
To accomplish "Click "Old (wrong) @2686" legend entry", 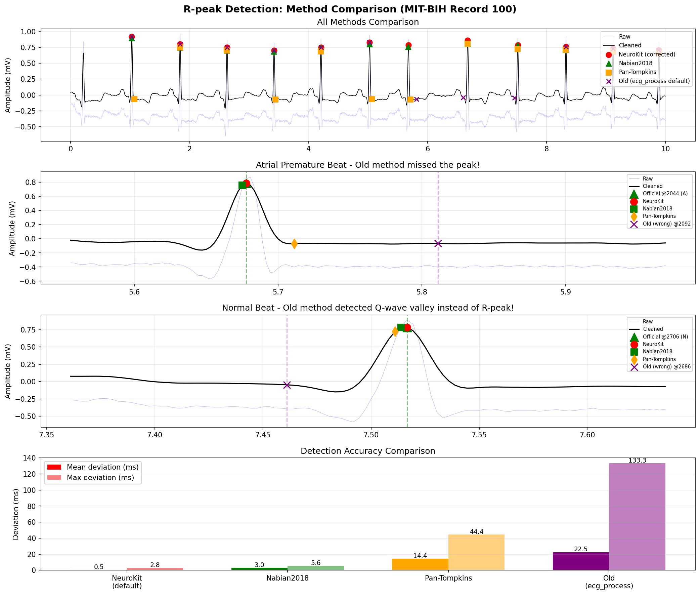I will (x=660, y=367).
